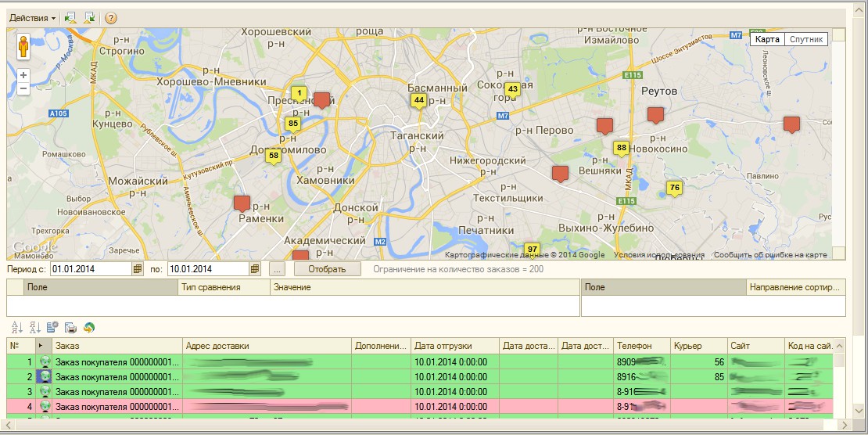868x435 pixels.
Task: Zoom in the map with plus button
Action: 23,75
